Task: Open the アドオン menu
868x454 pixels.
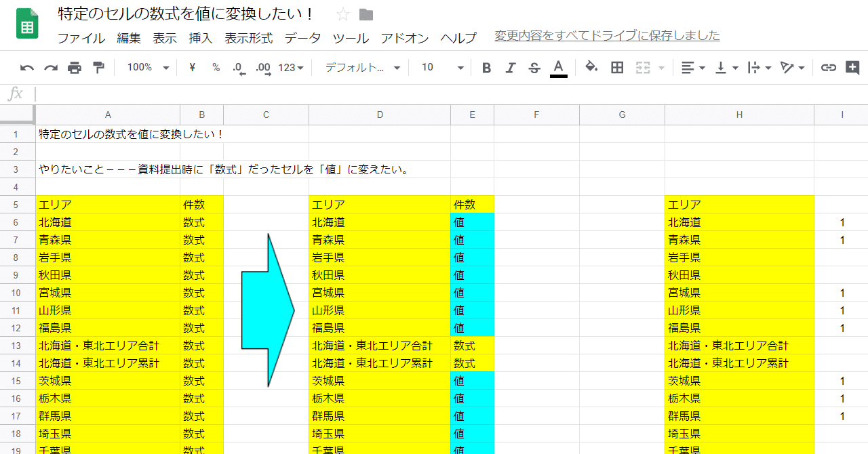Action: pyautogui.click(x=405, y=38)
